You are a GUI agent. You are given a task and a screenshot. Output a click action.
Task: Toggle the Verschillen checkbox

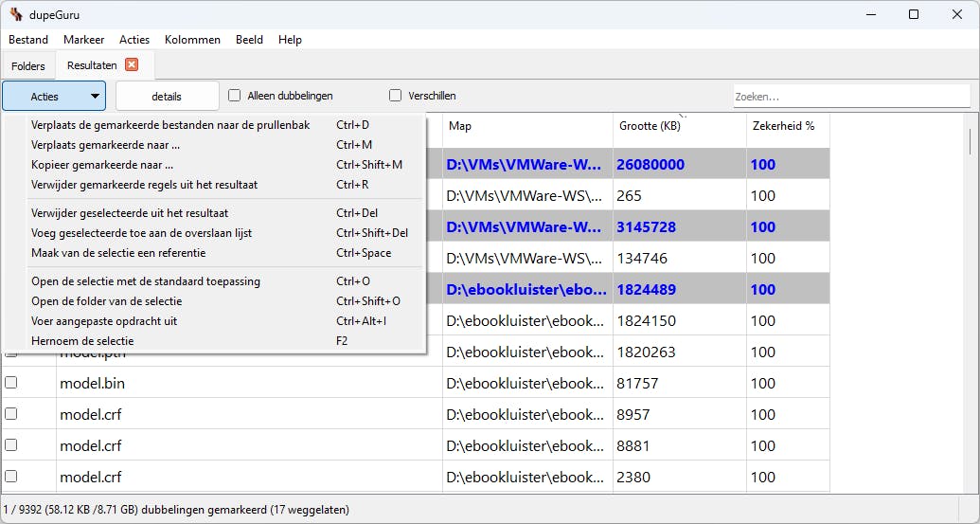[x=396, y=96]
